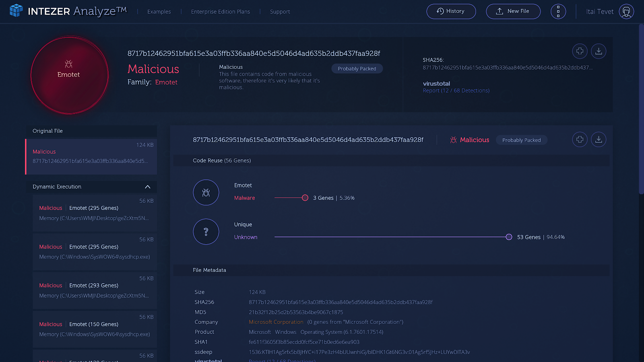Select Emotet (295 Genes) sysdhcp.exe memory item
The width and height of the screenshot is (644, 362).
pyautogui.click(x=95, y=252)
